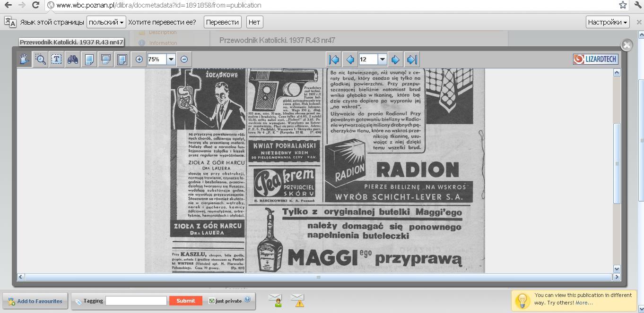Select the hand pan tool
Viewport: 644px width, 313px height.
[x=25, y=59]
